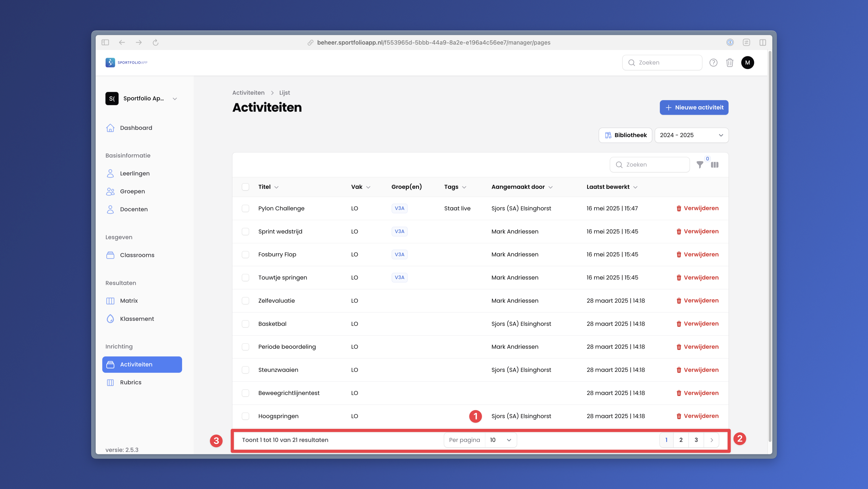868x489 pixels.
Task: Open the Beweegrichtlijnentest activity row title
Action: 289,393
